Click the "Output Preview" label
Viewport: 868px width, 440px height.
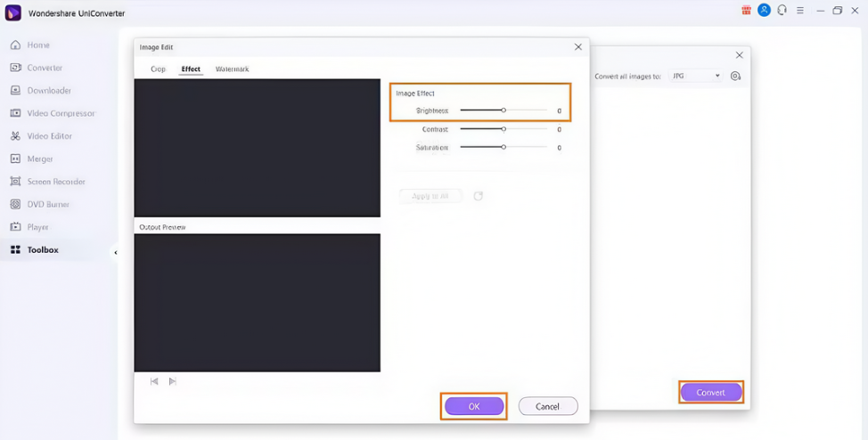(162, 227)
